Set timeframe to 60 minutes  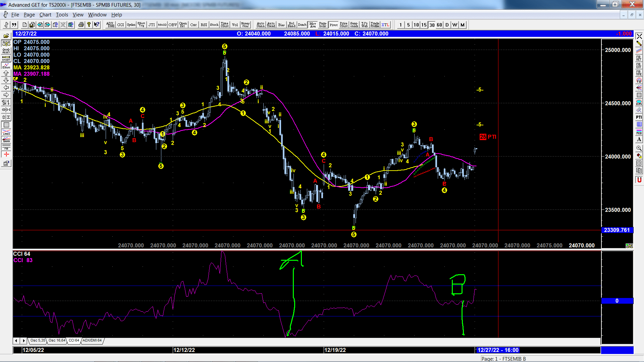pos(439,25)
